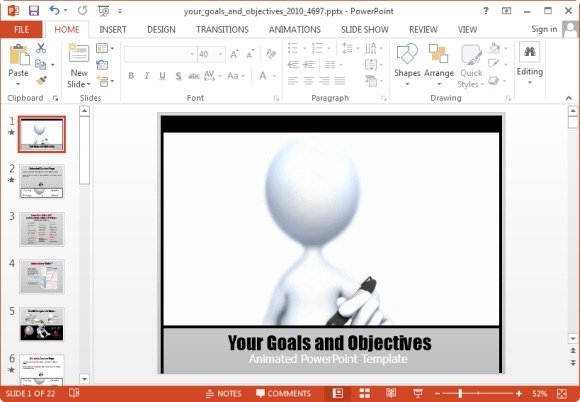The image size is (580, 402).
Task: Click the Cut scissors icon
Action: pyautogui.click(x=41, y=48)
